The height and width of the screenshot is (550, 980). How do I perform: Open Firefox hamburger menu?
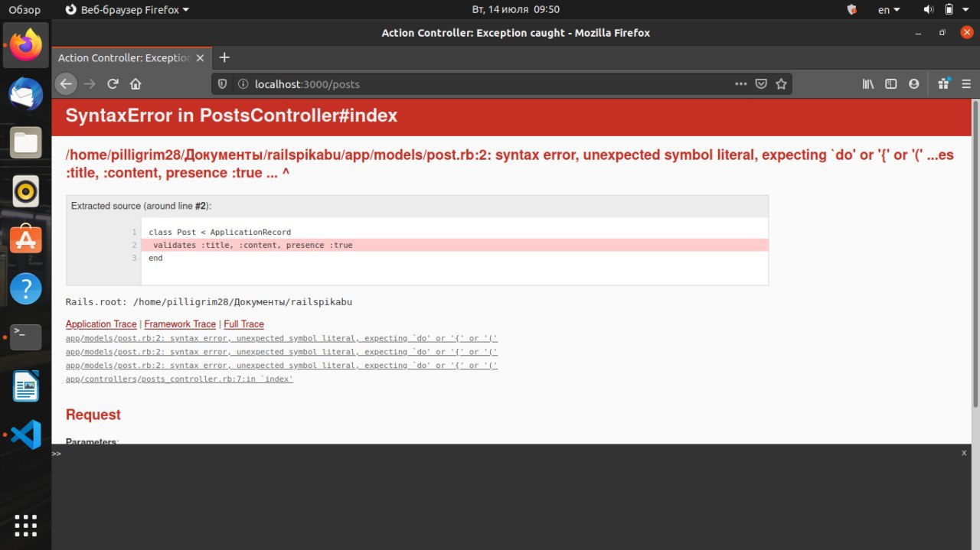click(966, 84)
